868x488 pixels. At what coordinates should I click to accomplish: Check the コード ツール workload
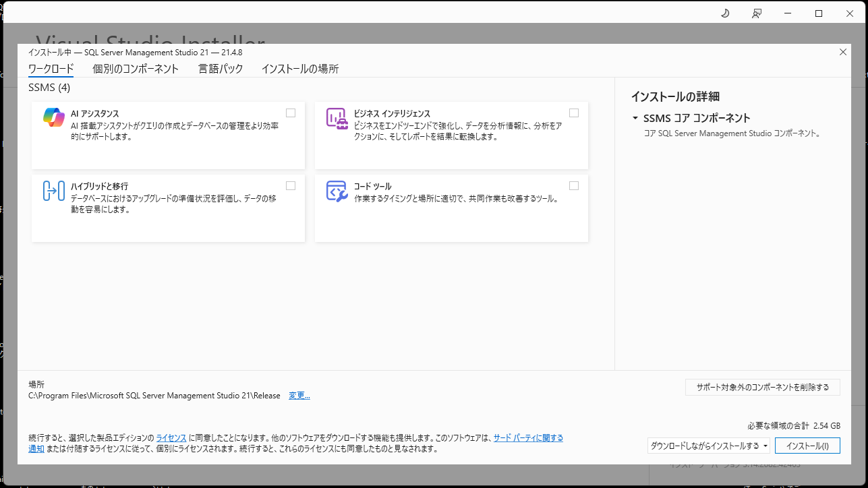[x=574, y=185]
